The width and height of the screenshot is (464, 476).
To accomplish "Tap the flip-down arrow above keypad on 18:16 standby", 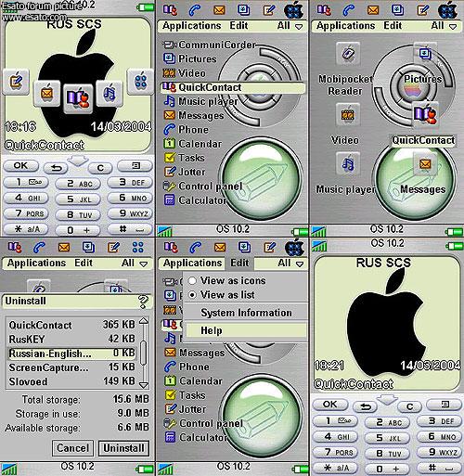I will click(x=77, y=161).
